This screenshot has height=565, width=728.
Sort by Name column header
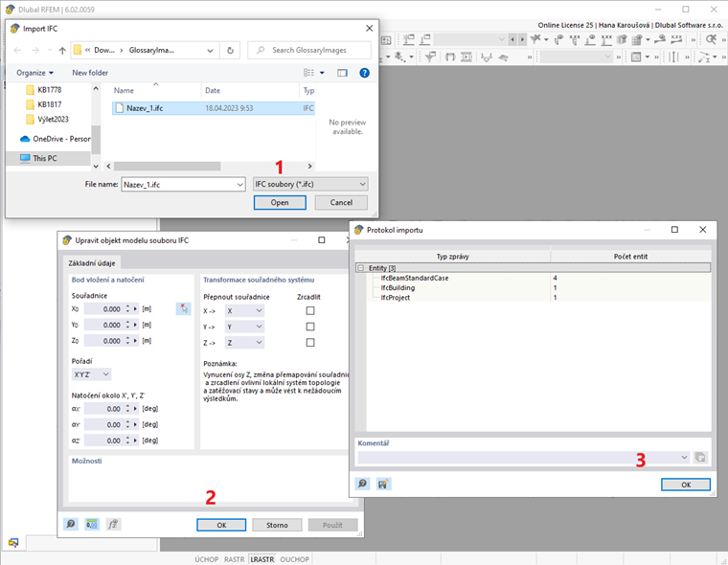124,91
